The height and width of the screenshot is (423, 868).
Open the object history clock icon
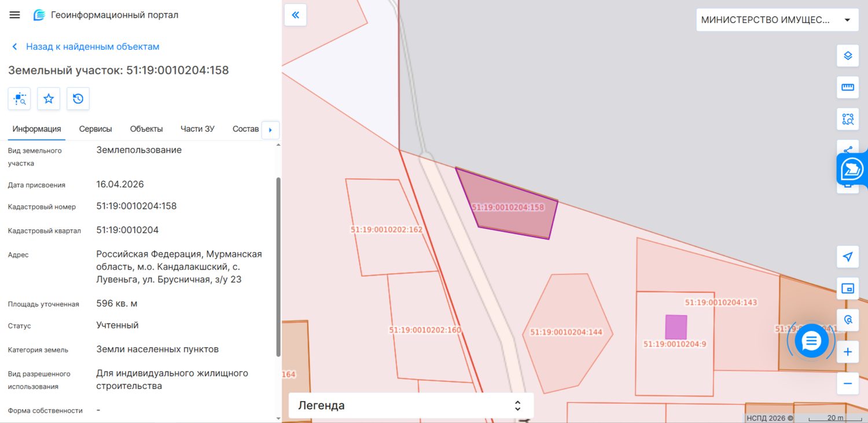point(78,99)
